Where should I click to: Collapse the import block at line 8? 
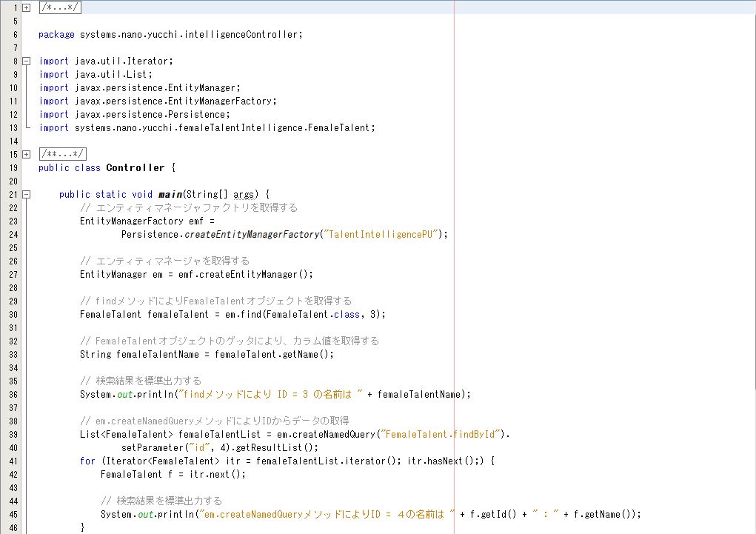(x=27, y=61)
